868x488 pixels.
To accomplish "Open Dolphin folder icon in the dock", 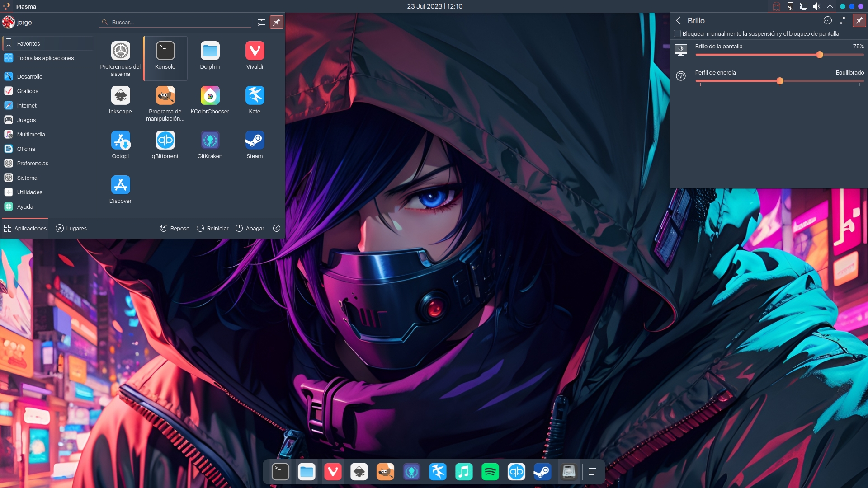I will [x=307, y=472].
